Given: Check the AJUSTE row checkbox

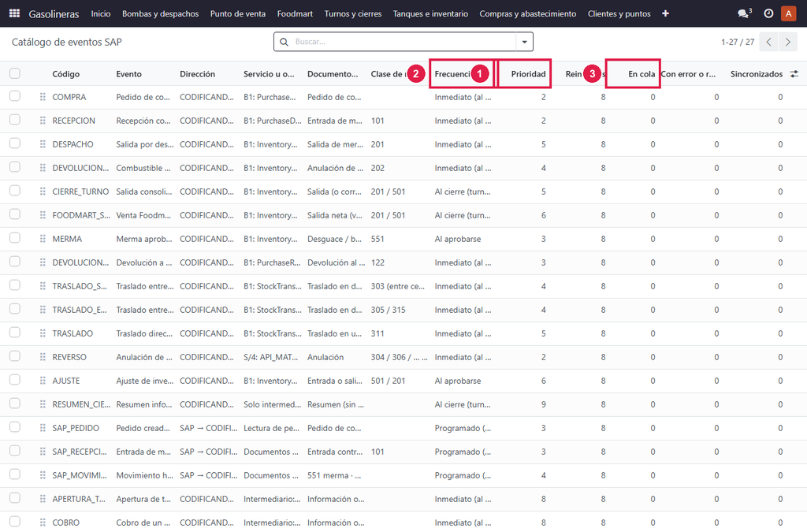Looking at the screenshot, I should [15, 380].
